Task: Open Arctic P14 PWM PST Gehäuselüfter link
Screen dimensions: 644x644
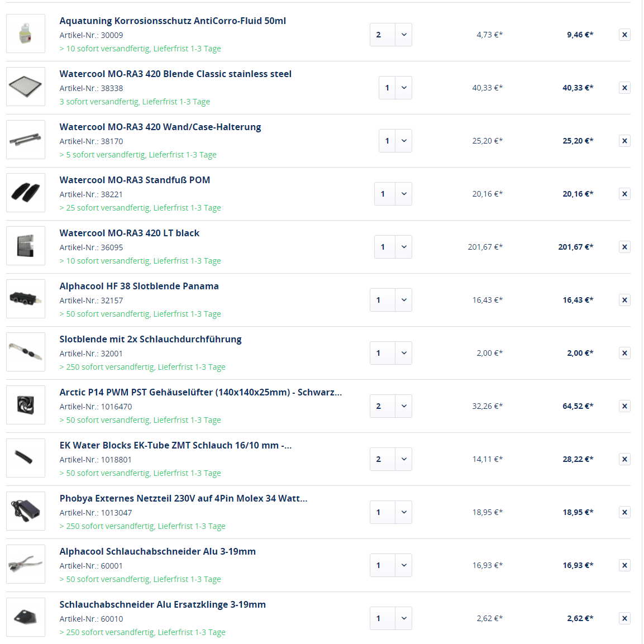Action: [201, 392]
